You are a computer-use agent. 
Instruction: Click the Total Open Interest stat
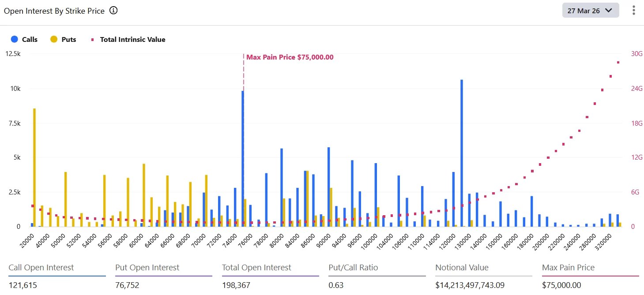(256, 268)
